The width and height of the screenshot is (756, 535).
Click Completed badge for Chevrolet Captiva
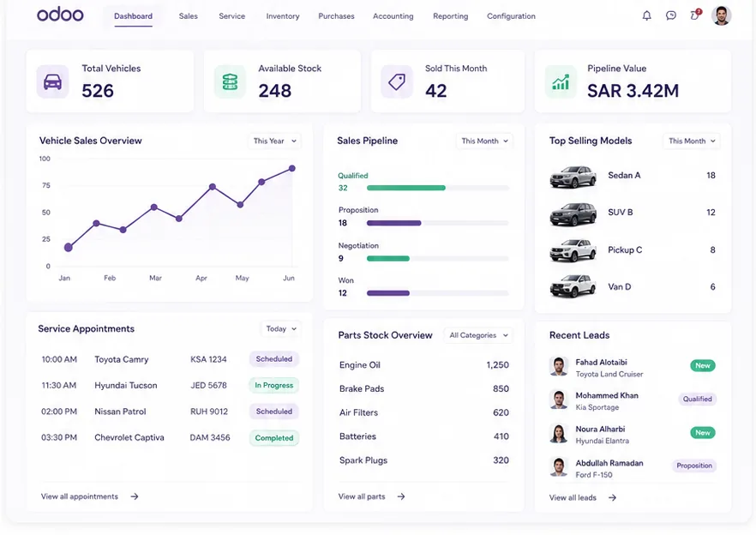tap(274, 437)
